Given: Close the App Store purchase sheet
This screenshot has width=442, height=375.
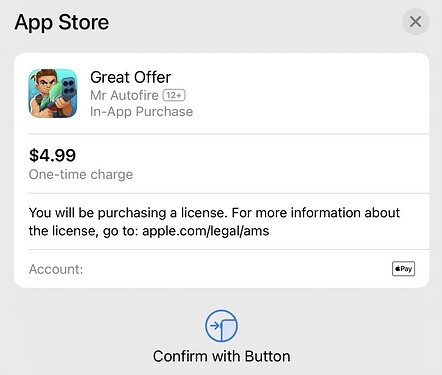Looking at the screenshot, I should point(415,22).
